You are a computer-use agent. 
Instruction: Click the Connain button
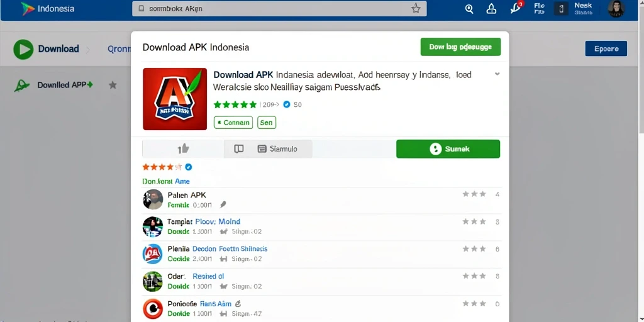[233, 123]
